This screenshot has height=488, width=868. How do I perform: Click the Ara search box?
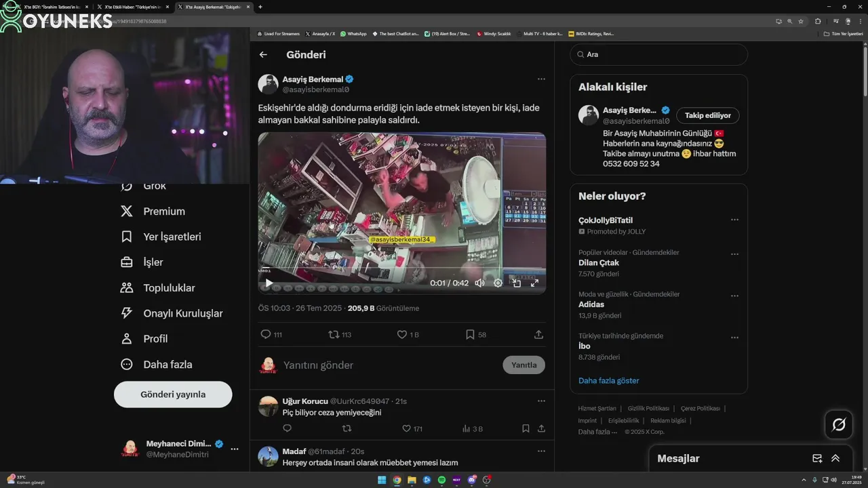[x=658, y=54]
